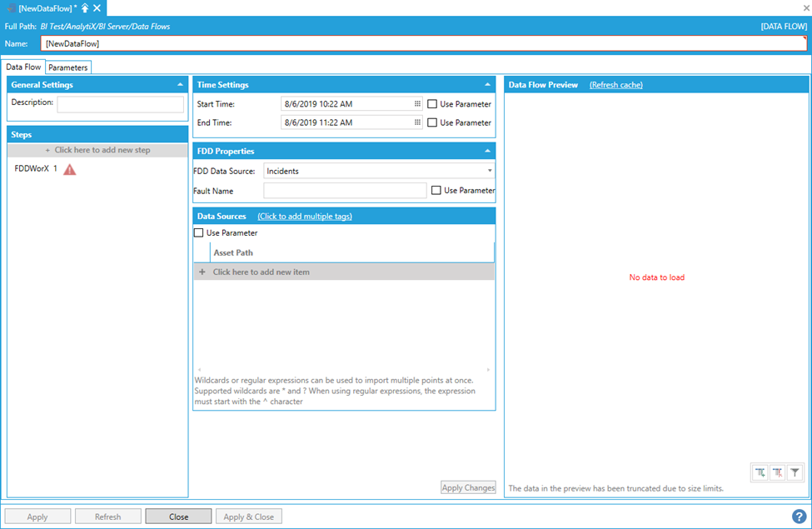
Task: Click the Refresh cache link
Action: (615, 85)
